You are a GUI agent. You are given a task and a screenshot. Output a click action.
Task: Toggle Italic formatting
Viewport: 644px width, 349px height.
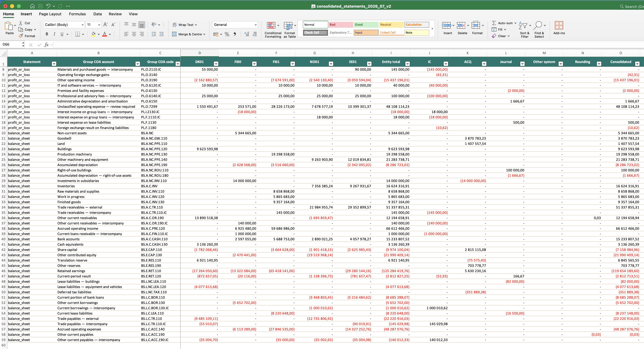54,34
